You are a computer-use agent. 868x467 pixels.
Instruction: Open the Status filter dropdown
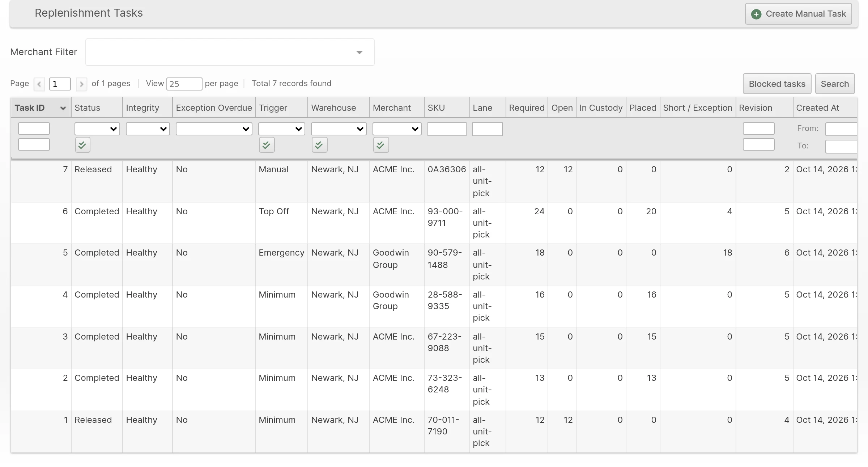pos(97,129)
